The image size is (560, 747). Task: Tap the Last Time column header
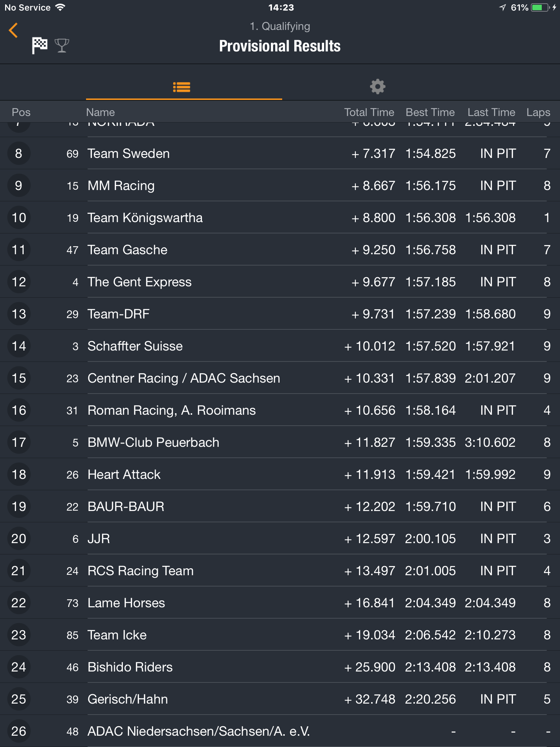(x=491, y=112)
